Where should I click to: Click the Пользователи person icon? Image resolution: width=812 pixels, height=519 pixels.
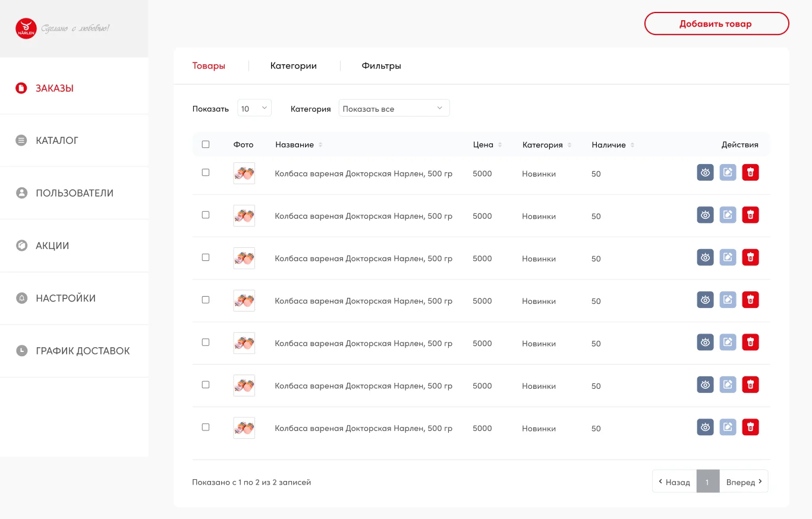click(21, 193)
